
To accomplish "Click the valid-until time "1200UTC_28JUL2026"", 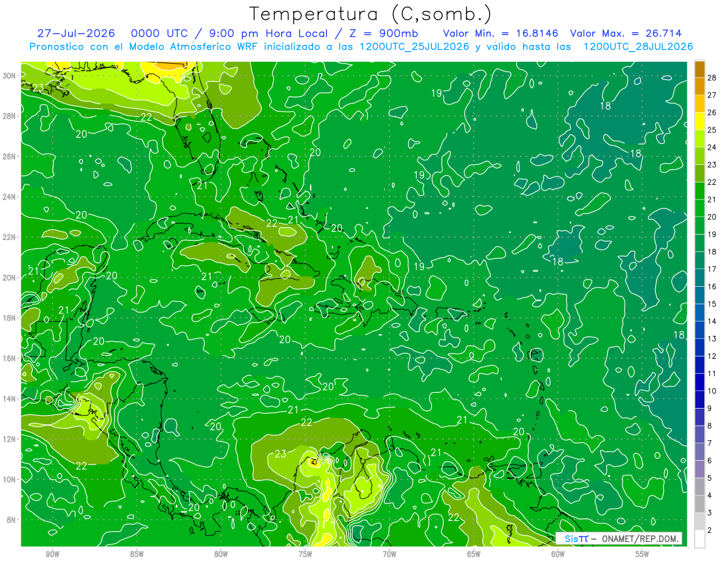I will tap(638, 47).
